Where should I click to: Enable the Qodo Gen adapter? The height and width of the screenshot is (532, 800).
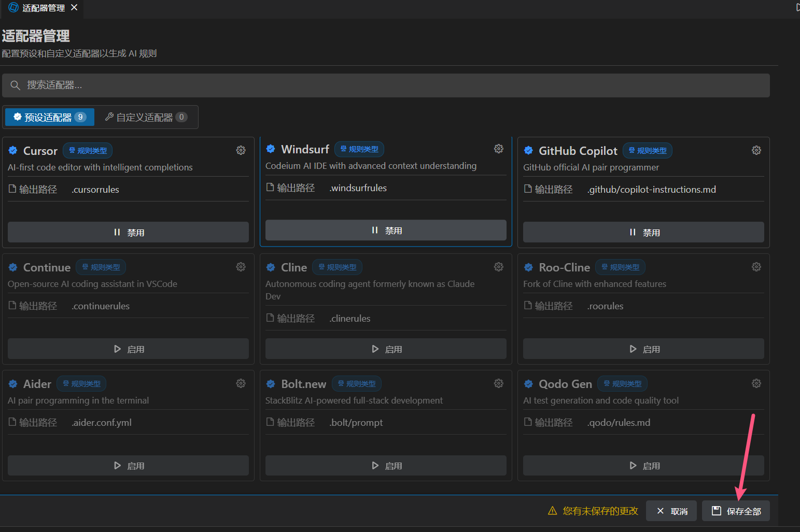click(x=643, y=466)
